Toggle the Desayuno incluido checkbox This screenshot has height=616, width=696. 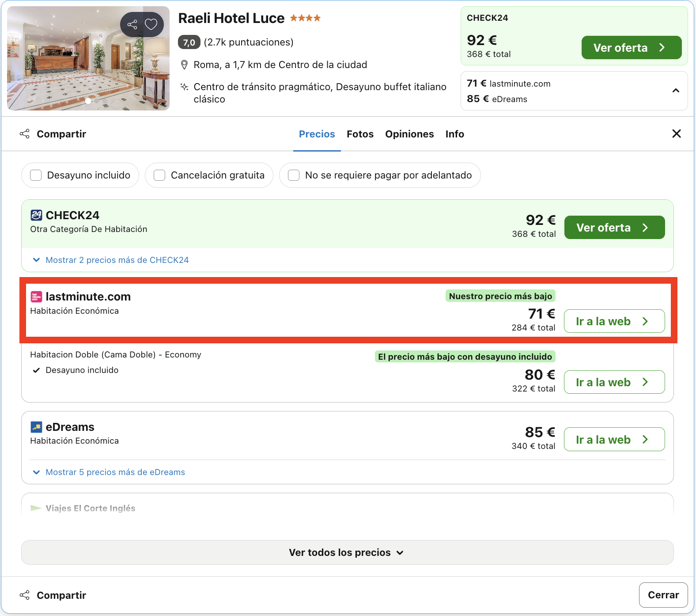(x=36, y=175)
